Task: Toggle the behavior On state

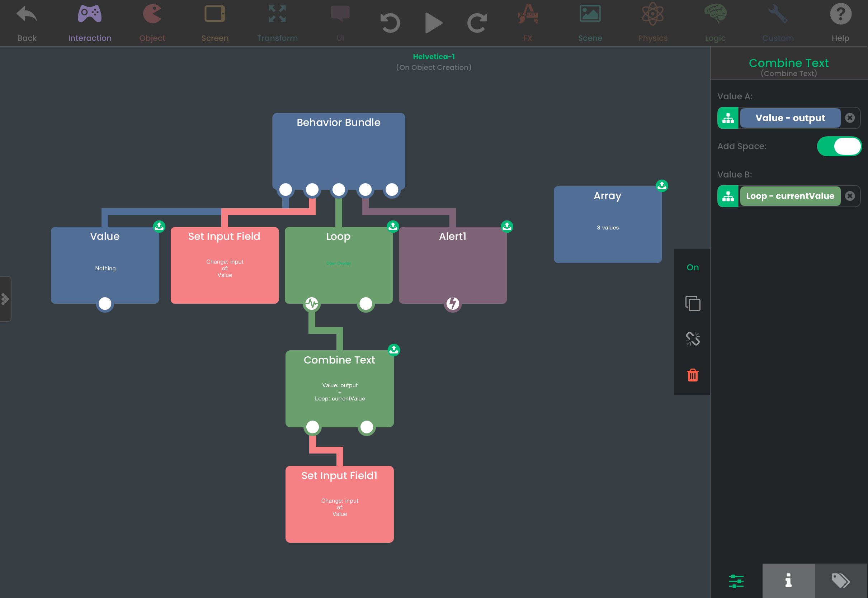Action: 693,267
